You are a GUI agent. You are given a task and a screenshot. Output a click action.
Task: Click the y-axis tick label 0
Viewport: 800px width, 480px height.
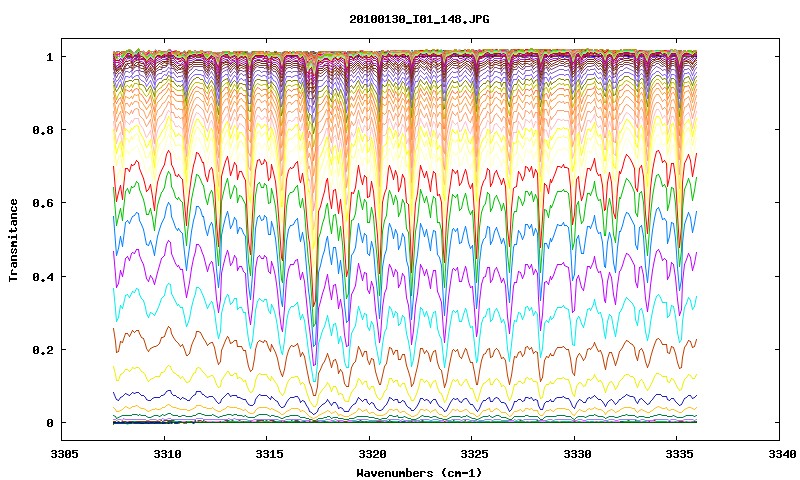click(x=49, y=423)
